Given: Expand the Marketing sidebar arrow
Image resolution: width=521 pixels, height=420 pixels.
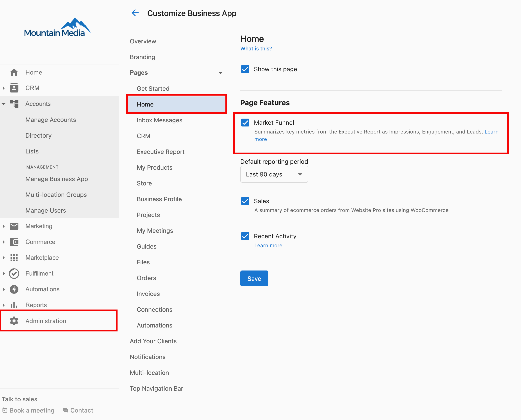Looking at the screenshot, I should (3, 226).
